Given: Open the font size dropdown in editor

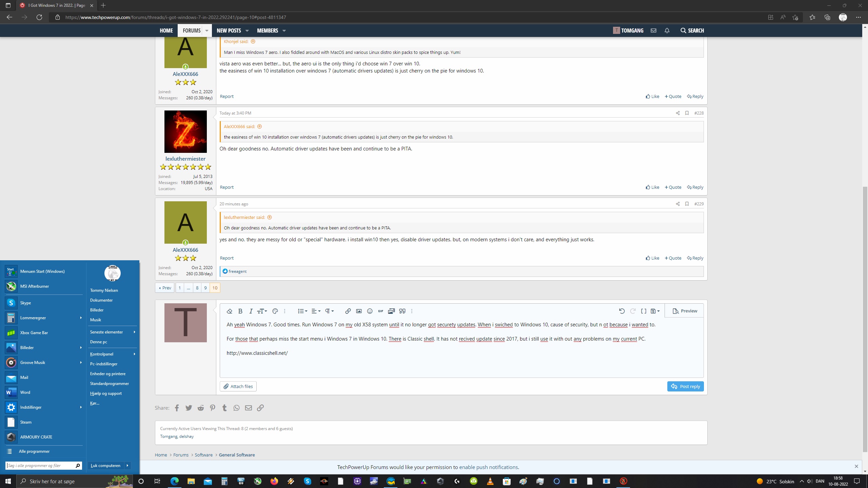Looking at the screenshot, I should [262, 311].
